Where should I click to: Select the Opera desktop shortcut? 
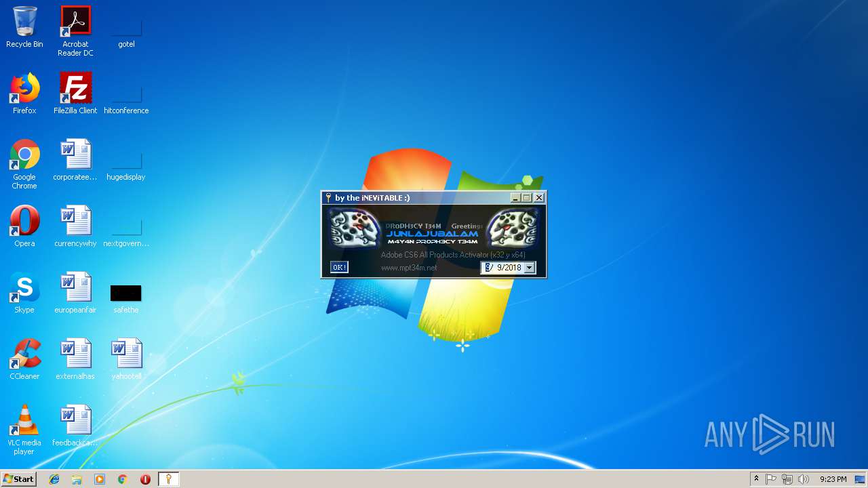pyautogui.click(x=24, y=226)
